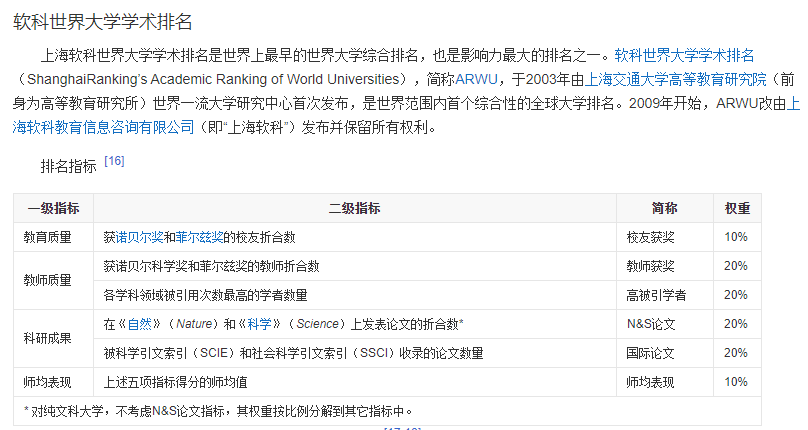Image resolution: width=808 pixels, height=430 pixels.
Task: Open the 诺贝尔奖 link in table
Action: (x=139, y=237)
